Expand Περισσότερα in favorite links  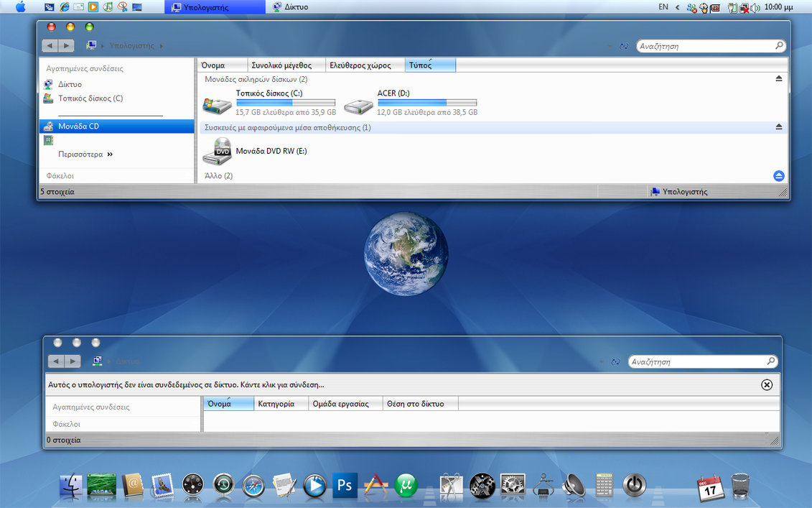(85, 154)
